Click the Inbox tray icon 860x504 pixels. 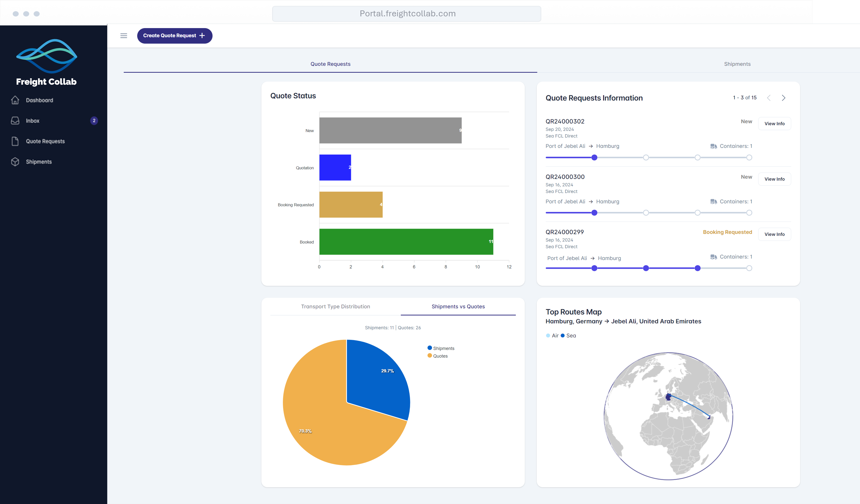click(x=15, y=120)
